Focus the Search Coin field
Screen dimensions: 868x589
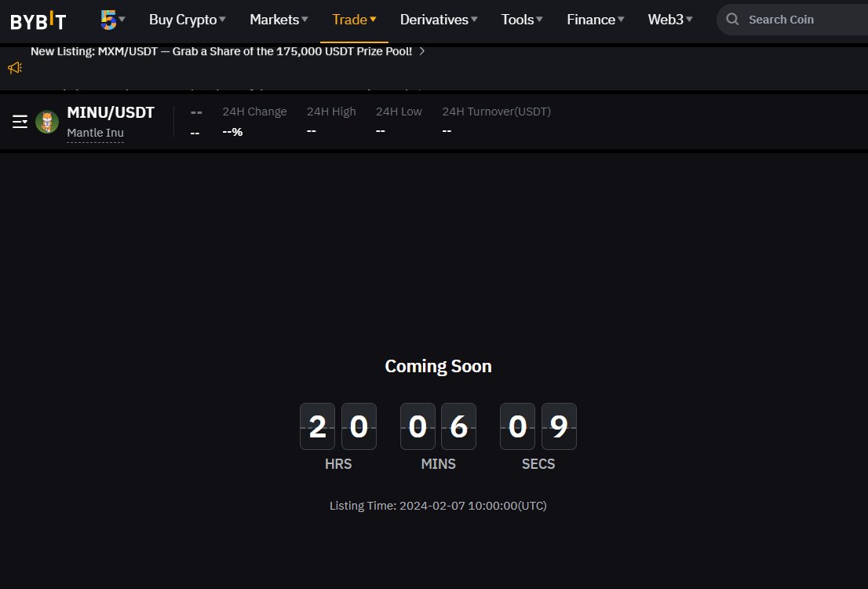tap(792, 20)
